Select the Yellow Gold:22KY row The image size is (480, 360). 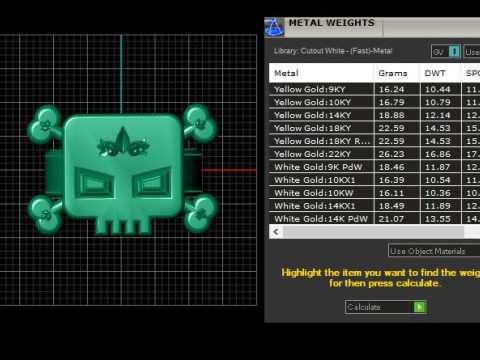point(374,154)
